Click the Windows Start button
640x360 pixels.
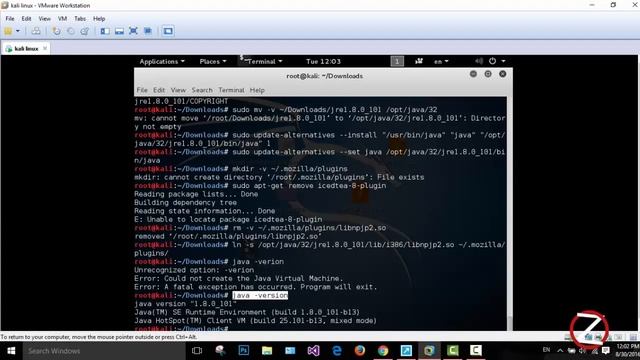coord(11,351)
